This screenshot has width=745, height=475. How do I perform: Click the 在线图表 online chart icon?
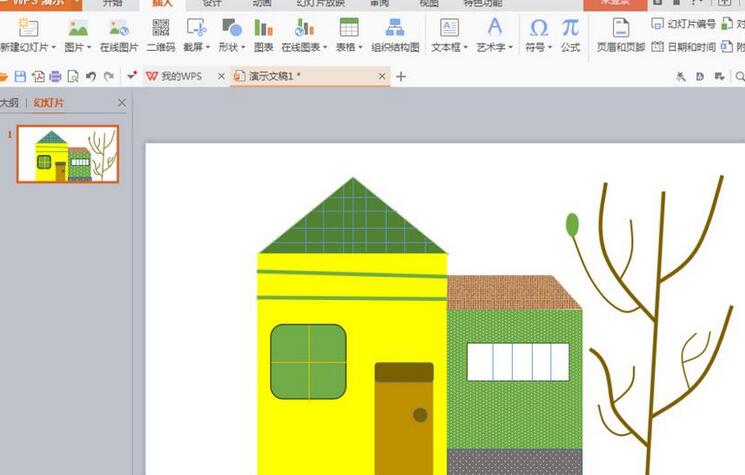304,28
